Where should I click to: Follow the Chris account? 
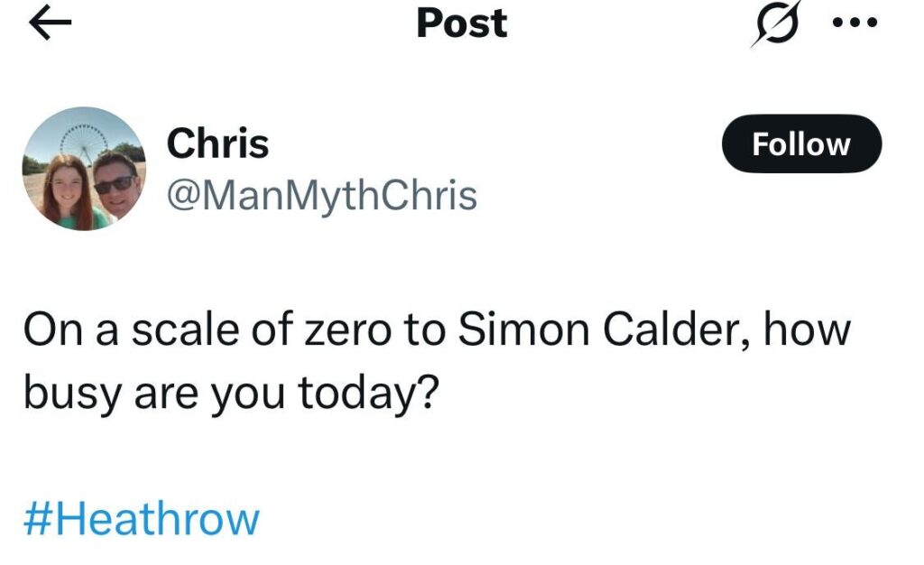click(801, 144)
